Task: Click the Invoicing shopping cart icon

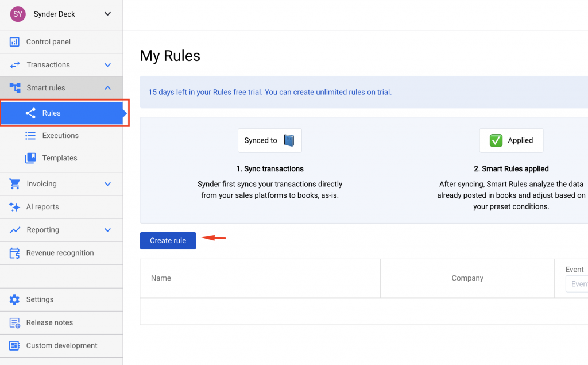Action: pyautogui.click(x=15, y=184)
